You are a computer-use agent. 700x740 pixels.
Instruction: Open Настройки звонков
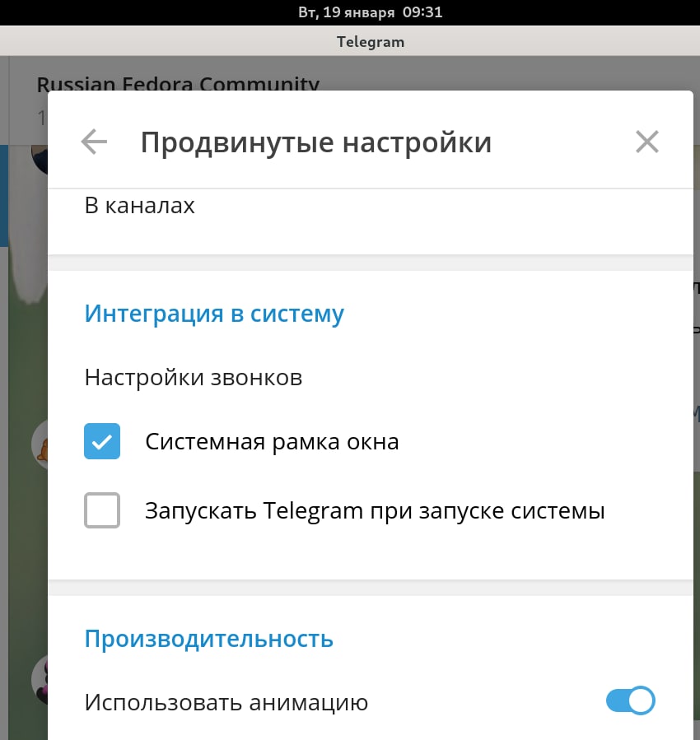click(371, 378)
